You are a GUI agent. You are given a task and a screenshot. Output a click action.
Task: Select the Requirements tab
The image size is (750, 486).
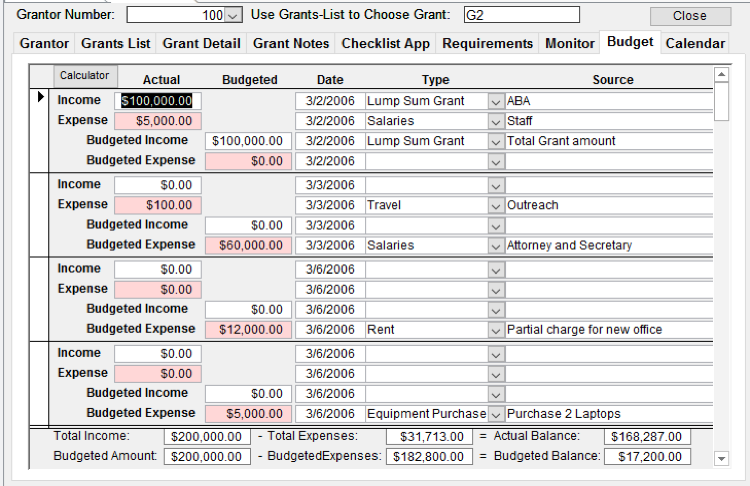[x=487, y=44]
